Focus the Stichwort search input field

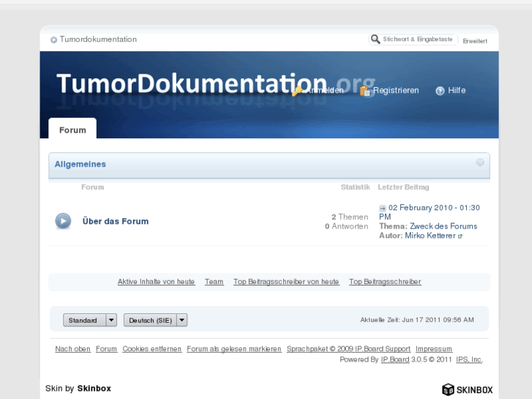[418, 40]
